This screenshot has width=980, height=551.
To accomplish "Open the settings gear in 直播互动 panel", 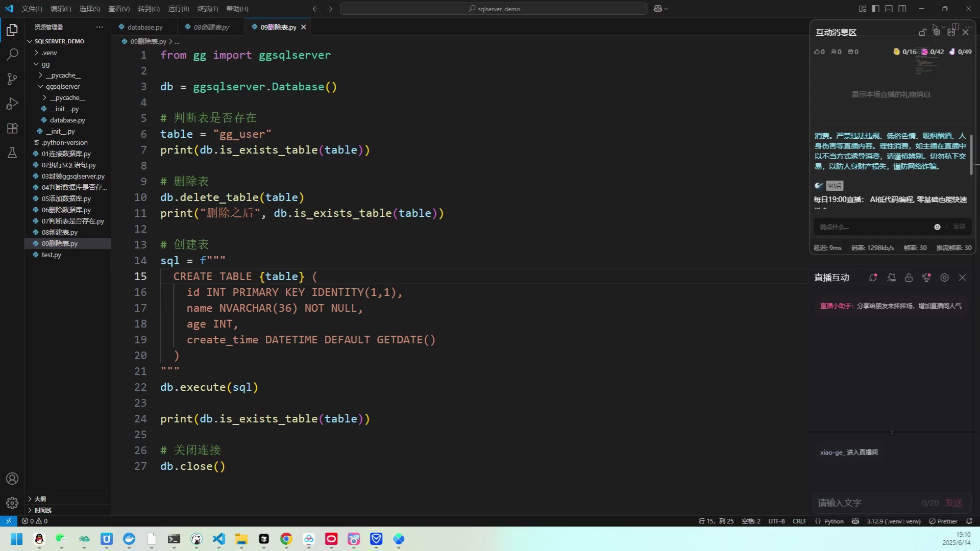I will pos(945,278).
